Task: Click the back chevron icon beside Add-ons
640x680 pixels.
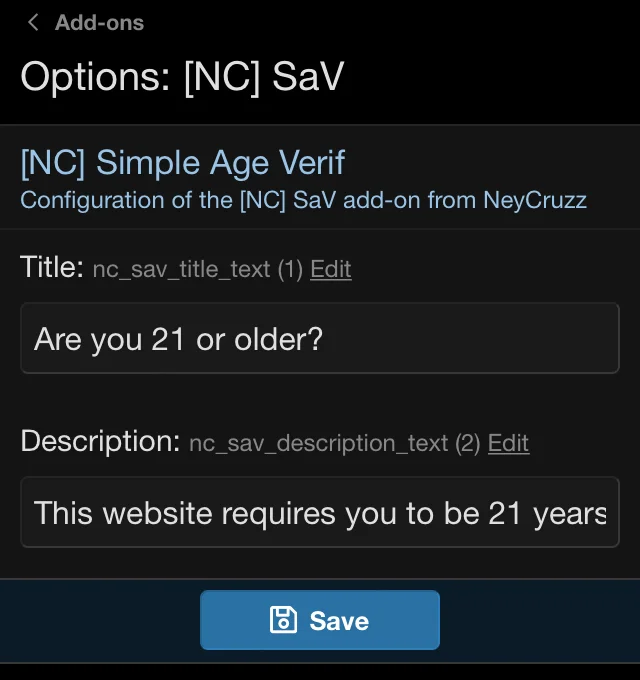Action: 34,23
